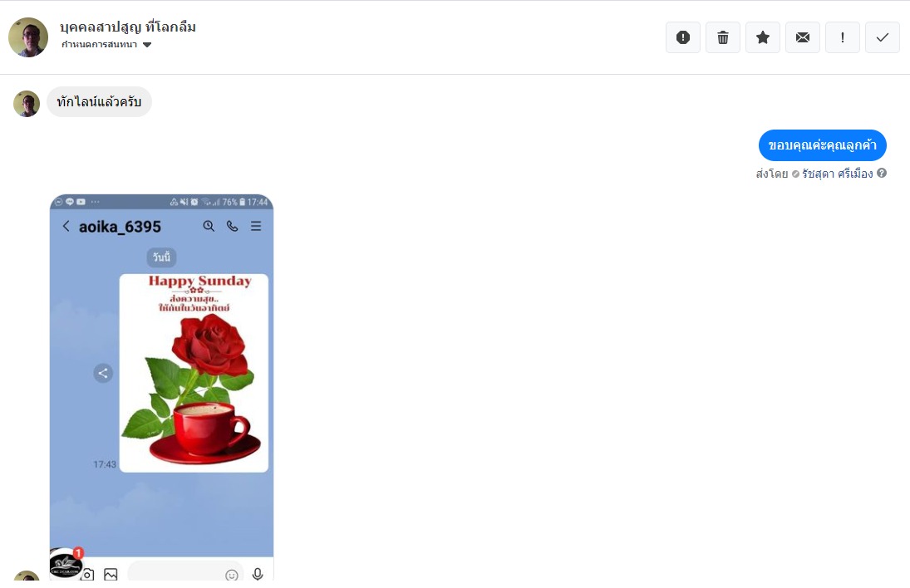The height and width of the screenshot is (588, 910).
Task: Flag conversation with plain exclamation icon
Action: (x=843, y=37)
